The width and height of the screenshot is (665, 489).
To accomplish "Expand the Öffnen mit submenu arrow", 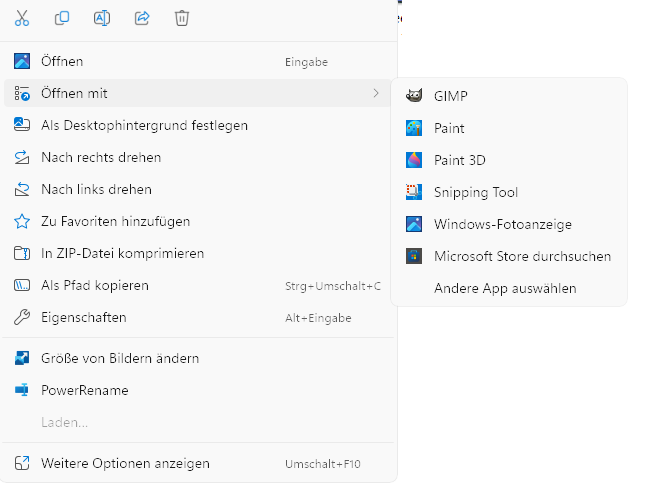I will tap(375, 93).
